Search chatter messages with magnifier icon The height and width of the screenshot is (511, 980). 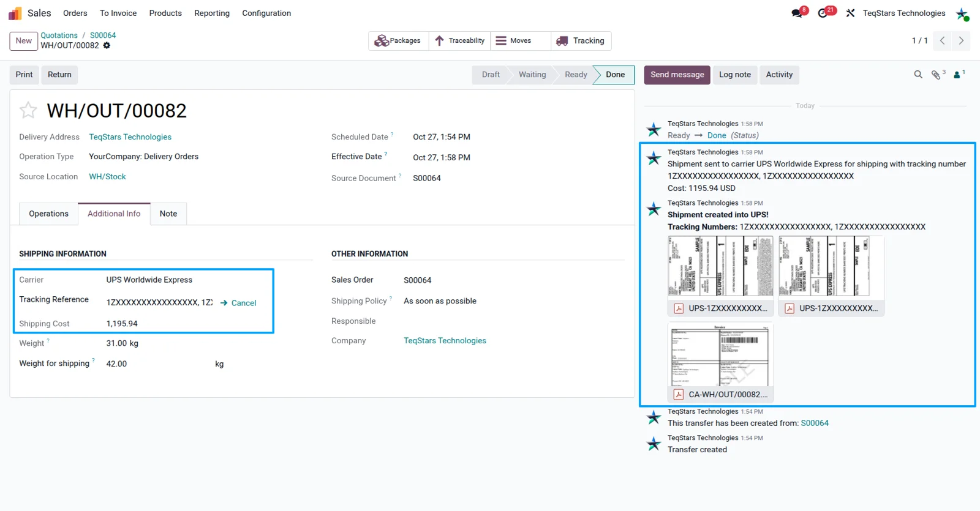coord(918,75)
